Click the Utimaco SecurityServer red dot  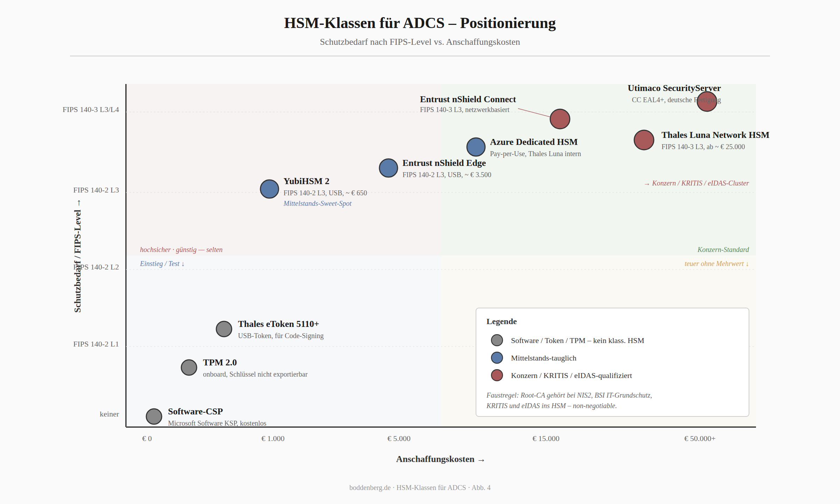point(707,101)
